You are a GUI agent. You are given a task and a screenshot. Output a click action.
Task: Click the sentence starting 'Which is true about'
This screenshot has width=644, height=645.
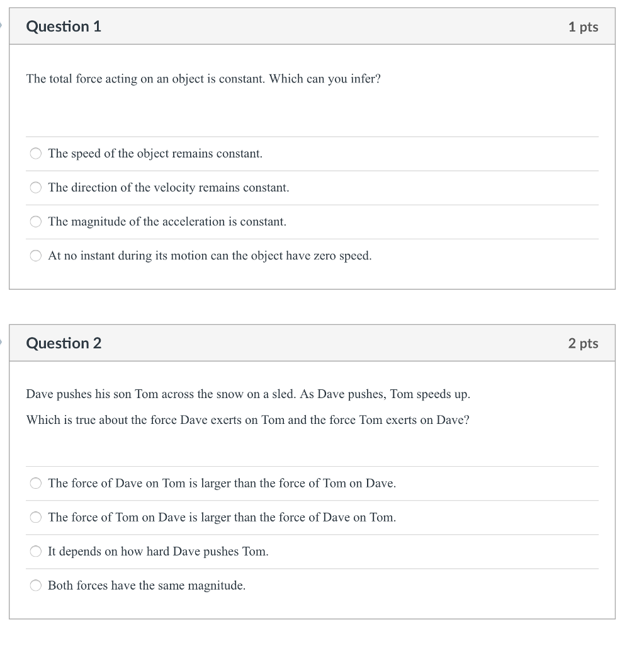click(x=247, y=420)
